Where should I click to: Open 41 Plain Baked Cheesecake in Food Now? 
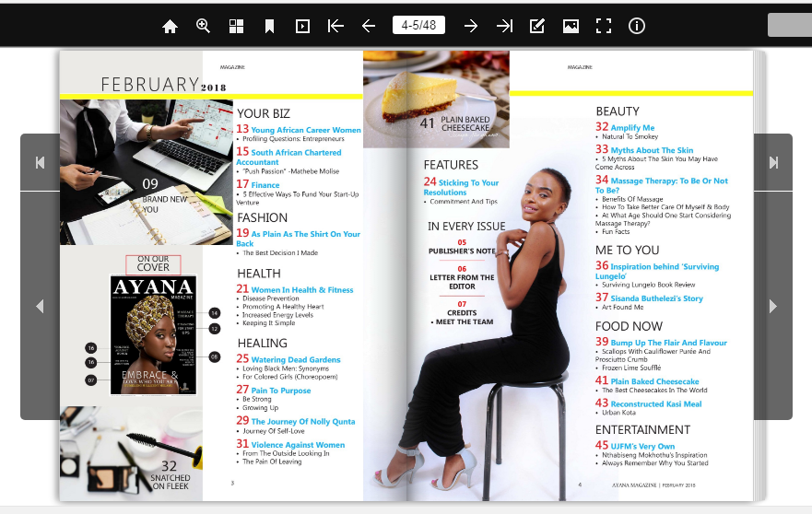(x=647, y=381)
